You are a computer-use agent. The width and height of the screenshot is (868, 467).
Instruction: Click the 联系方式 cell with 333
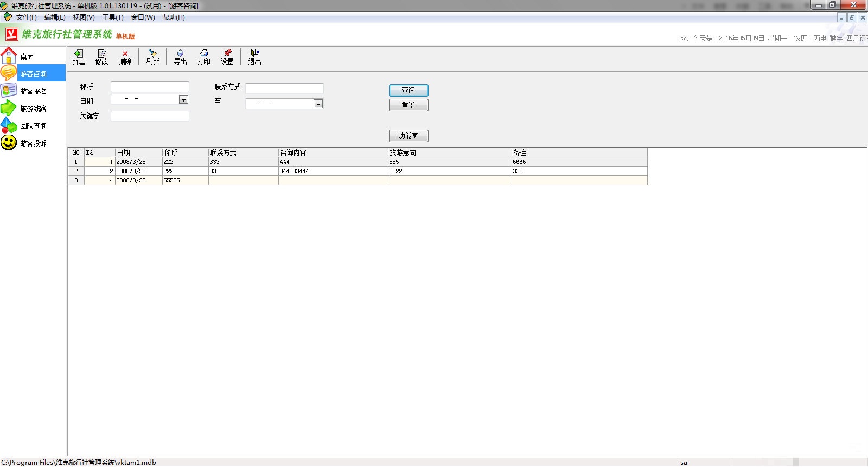[244, 162]
